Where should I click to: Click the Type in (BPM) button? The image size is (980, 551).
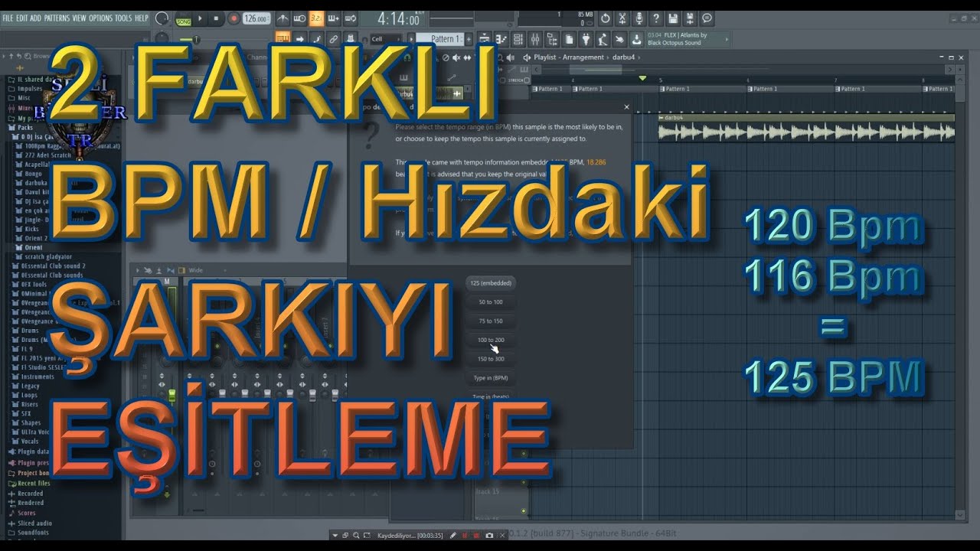pos(491,378)
